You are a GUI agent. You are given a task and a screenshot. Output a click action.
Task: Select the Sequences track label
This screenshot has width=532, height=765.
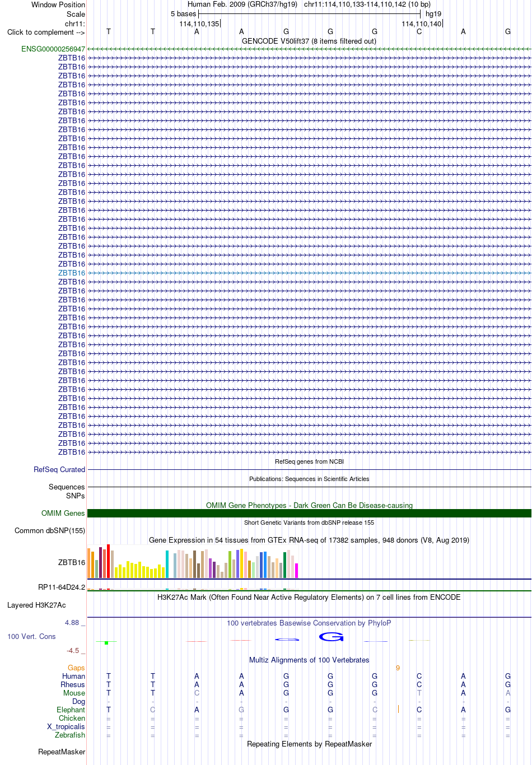tap(67, 487)
